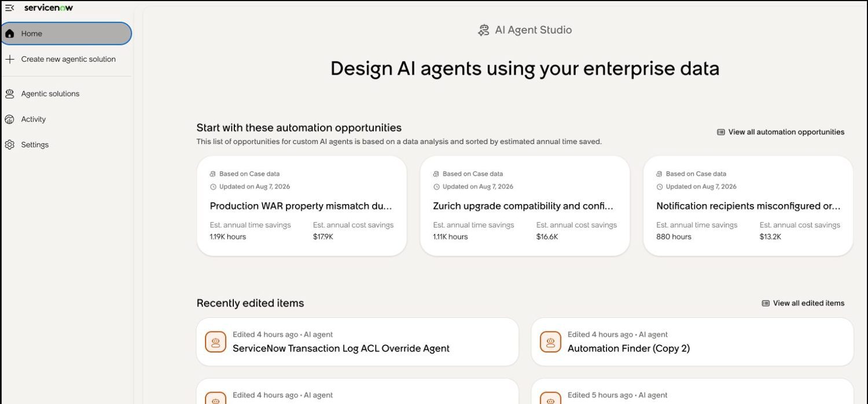Open Zurich upgrade compatibility opportunity title
The height and width of the screenshot is (404, 868).
[523, 206]
